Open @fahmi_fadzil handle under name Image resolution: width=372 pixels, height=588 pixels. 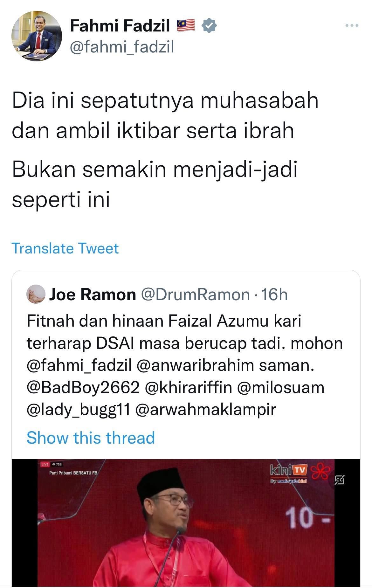[122, 47]
